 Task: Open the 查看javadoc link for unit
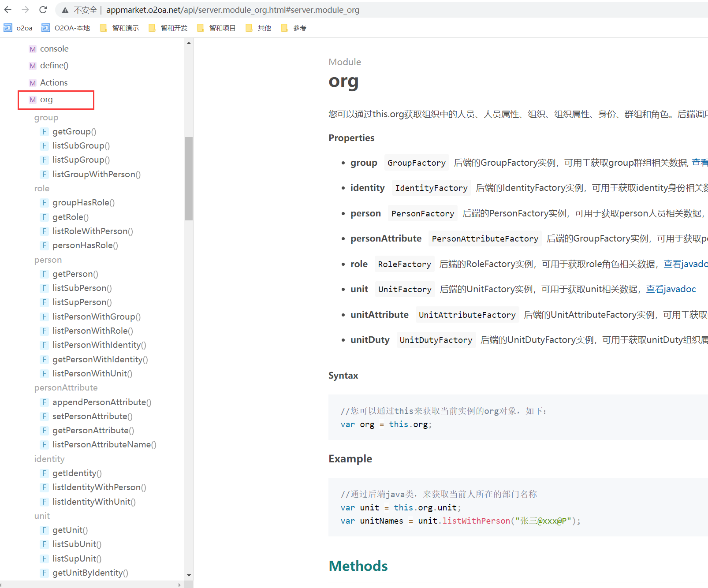[671, 289]
